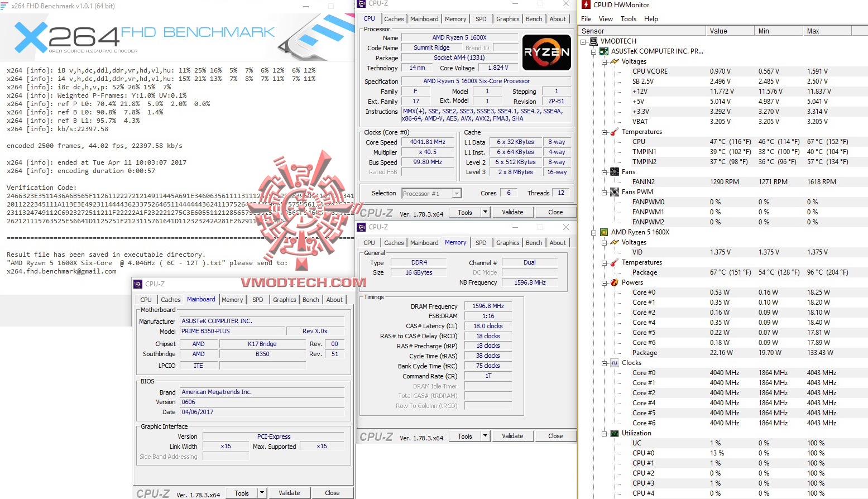Click Close on the Mainboard CPU-Z window
868x499 pixels.
point(333,492)
